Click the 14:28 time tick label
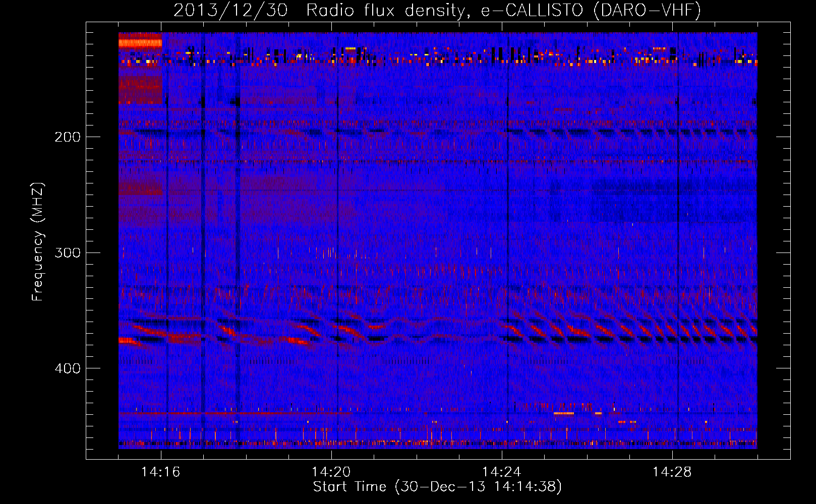The image size is (816, 504). (x=672, y=472)
